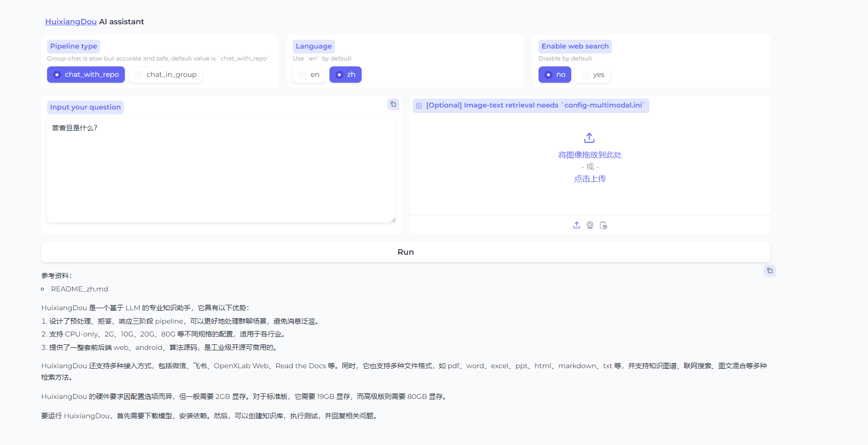Click the answer line about 三阶段 pipeline
868x445 pixels.
tap(180, 321)
